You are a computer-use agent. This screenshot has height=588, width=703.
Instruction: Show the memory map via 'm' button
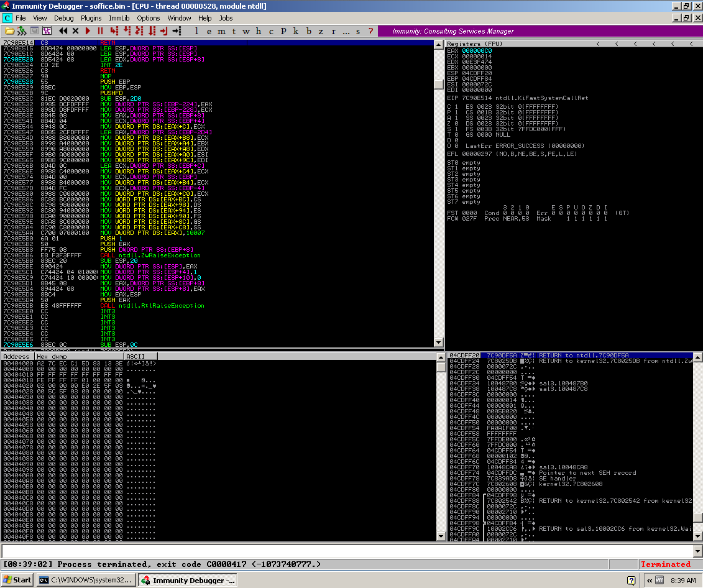tap(221, 31)
